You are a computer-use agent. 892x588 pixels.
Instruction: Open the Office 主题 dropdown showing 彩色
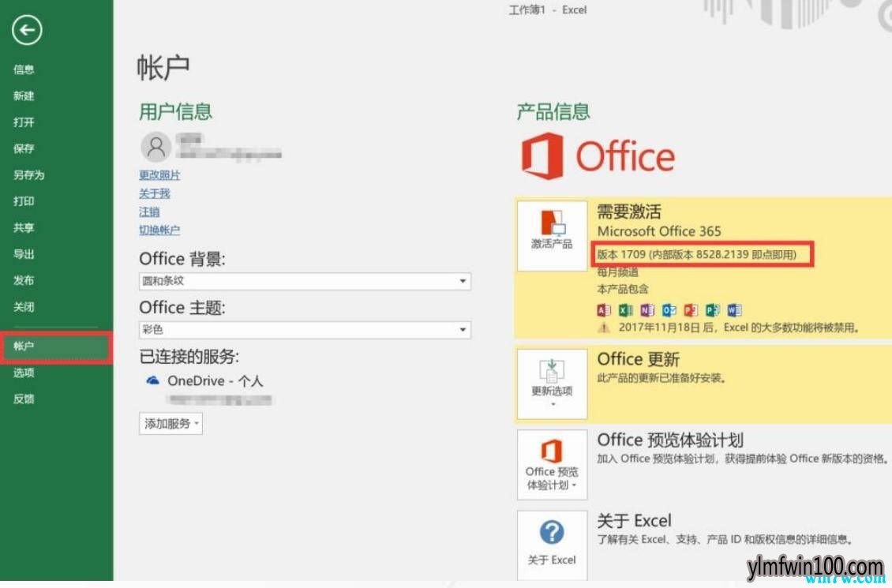tap(305, 330)
